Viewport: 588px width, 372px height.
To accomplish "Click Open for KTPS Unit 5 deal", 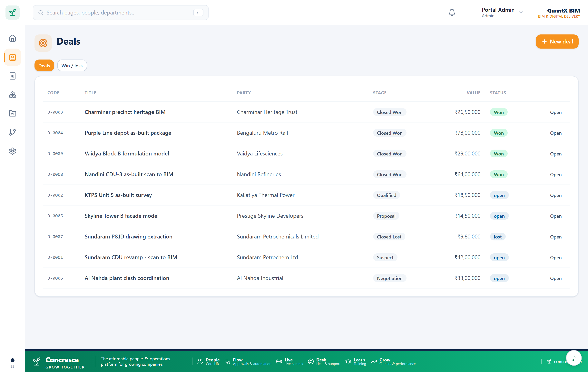I will [x=555, y=195].
